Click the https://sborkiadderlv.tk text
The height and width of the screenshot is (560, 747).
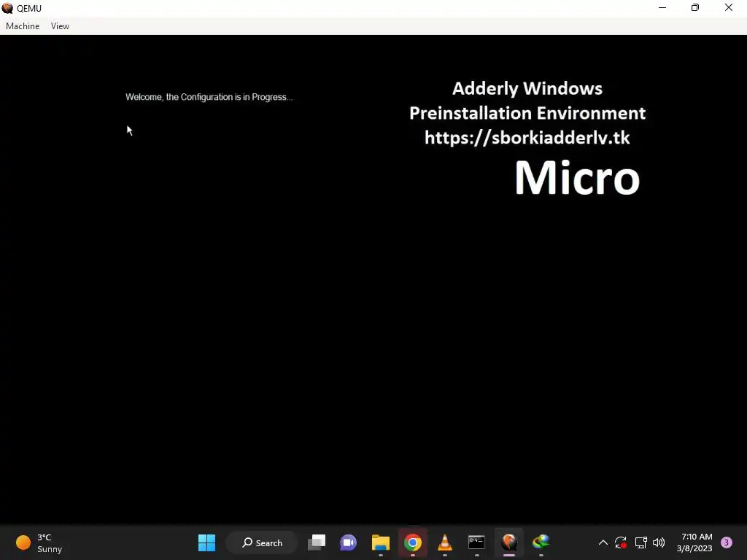pyautogui.click(x=527, y=138)
